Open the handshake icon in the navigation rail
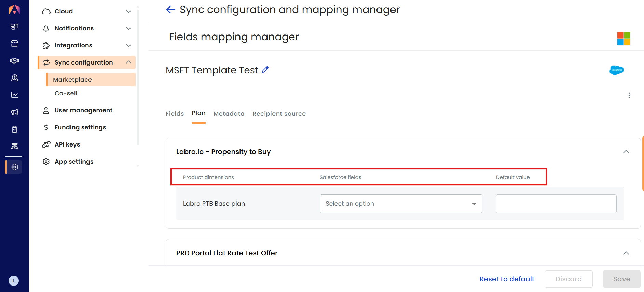The width and height of the screenshot is (644, 292). coord(14,61)
